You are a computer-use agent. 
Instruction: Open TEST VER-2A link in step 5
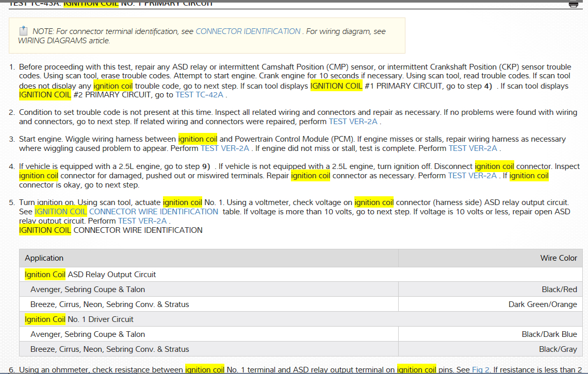coord(142,221)
